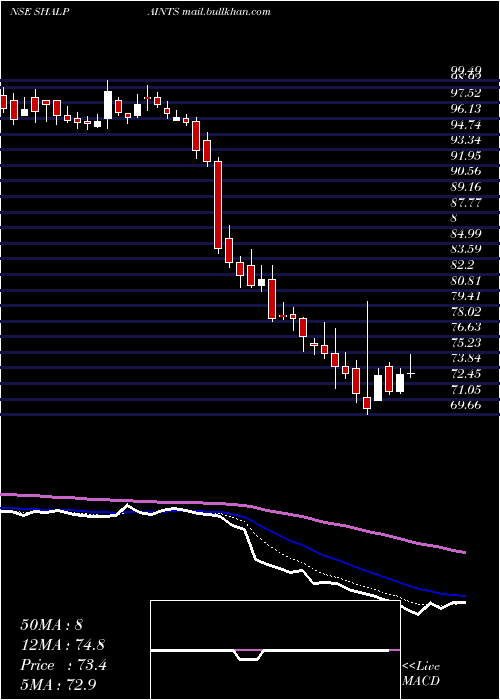Screen dimensions: 500x700
Task: Select the 78.02 price axis label
Action: [466, 311]
